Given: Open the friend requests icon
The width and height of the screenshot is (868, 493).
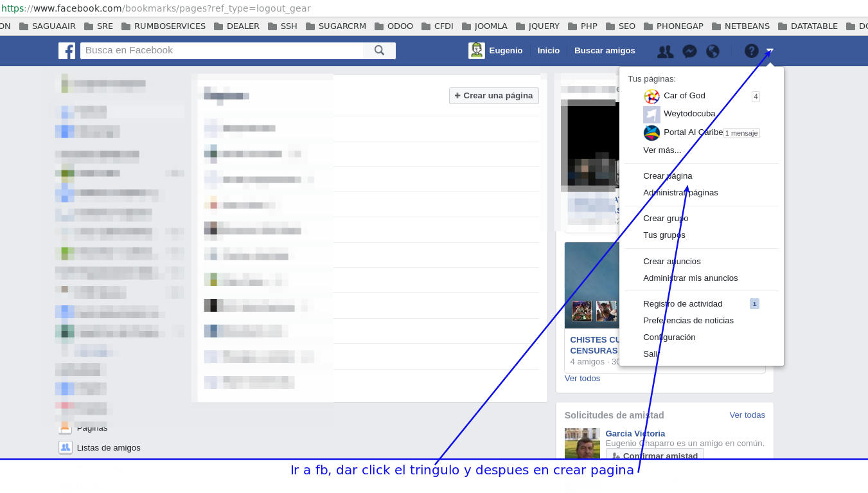Looking at the screenshot, I should 666,51.
